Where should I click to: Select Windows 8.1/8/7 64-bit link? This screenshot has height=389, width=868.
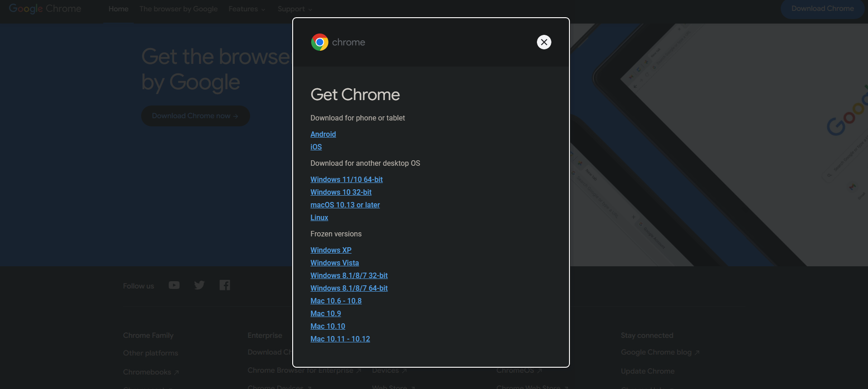(x=349, y=288)
